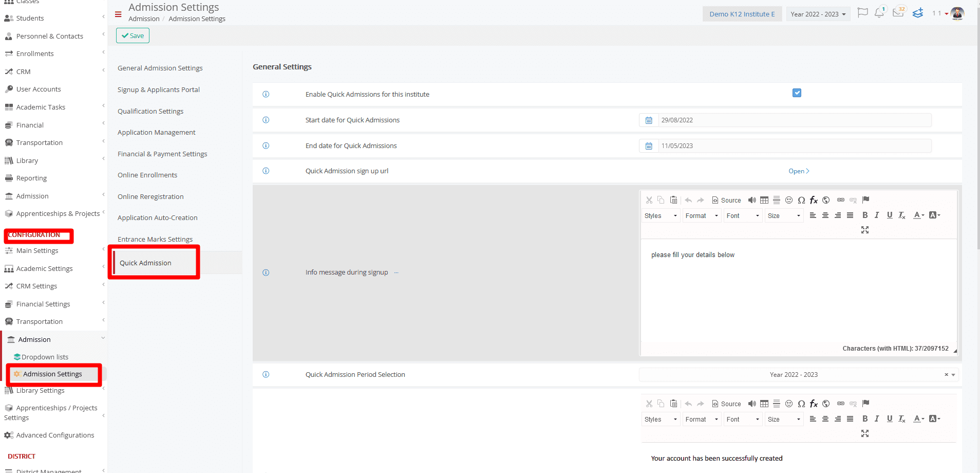
Task: Open Font dropdown in lower editor
Action: (743, 420)
